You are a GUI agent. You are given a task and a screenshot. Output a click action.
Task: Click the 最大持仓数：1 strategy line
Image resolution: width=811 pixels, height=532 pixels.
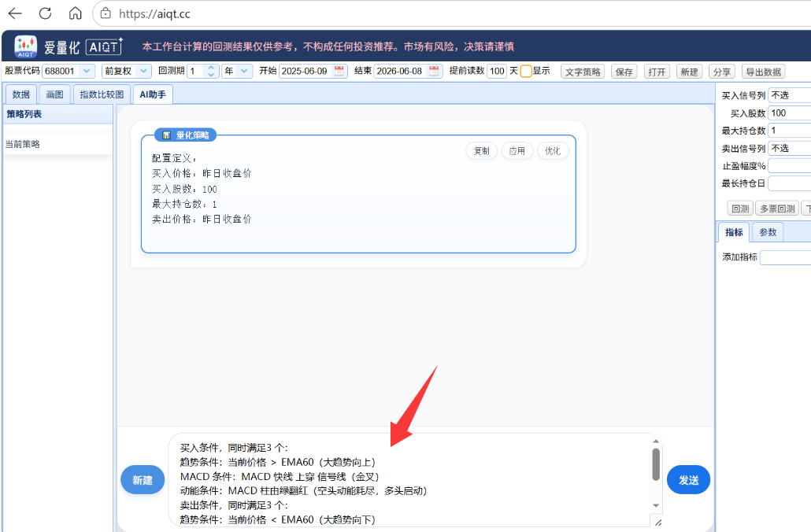point(185,204)
